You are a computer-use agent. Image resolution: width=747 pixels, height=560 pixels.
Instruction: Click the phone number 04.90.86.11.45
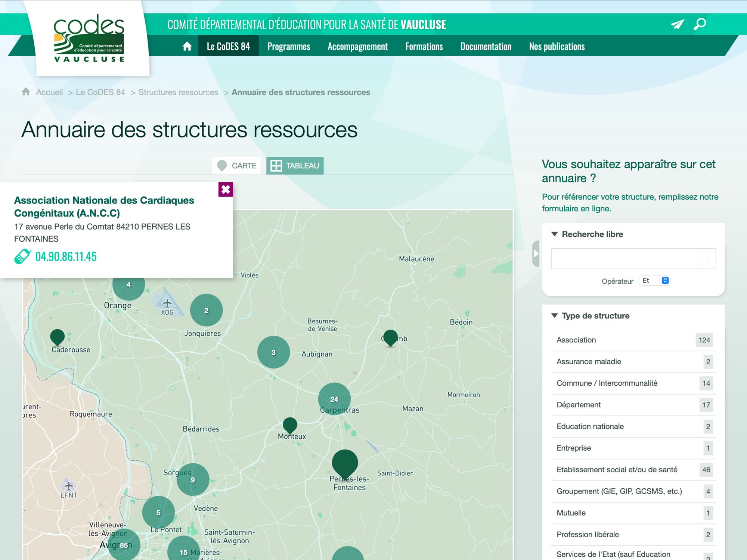[66, 257]
